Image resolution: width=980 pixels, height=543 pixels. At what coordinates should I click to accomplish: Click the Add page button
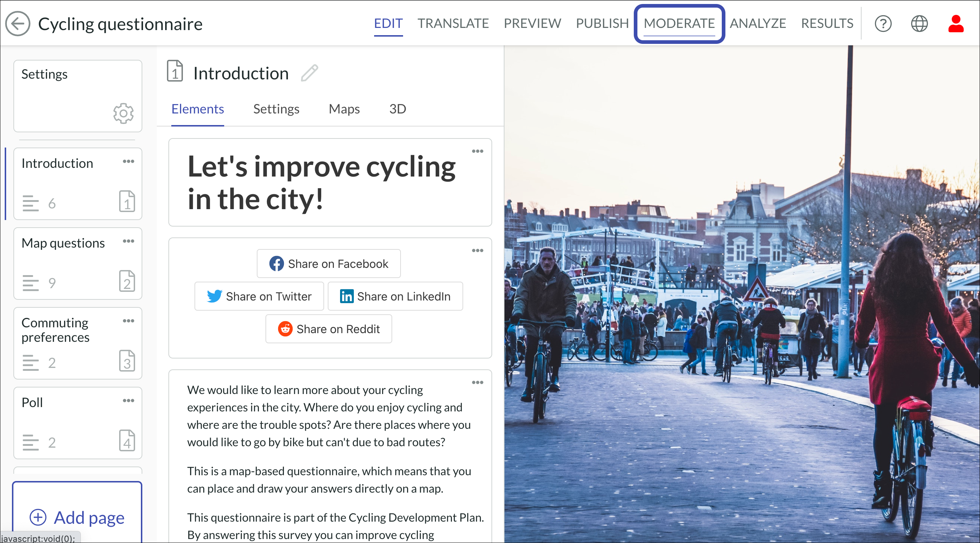[x=77, y=512]
